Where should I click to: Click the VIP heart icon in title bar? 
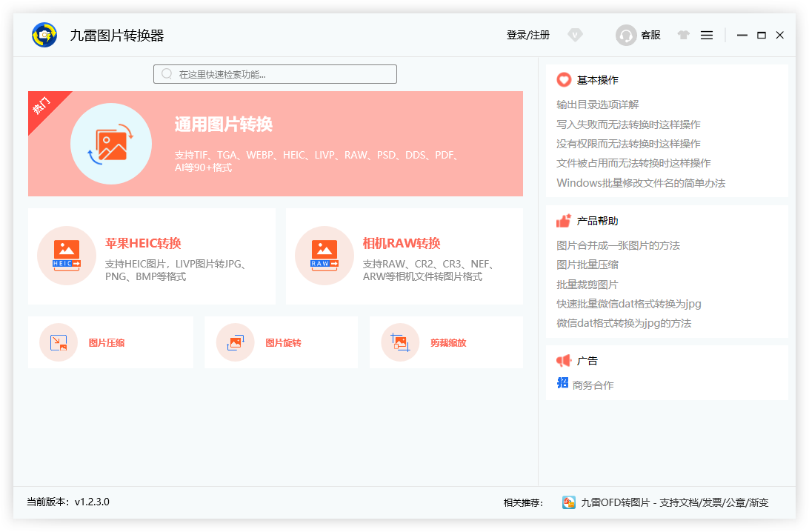coord(576,35)
